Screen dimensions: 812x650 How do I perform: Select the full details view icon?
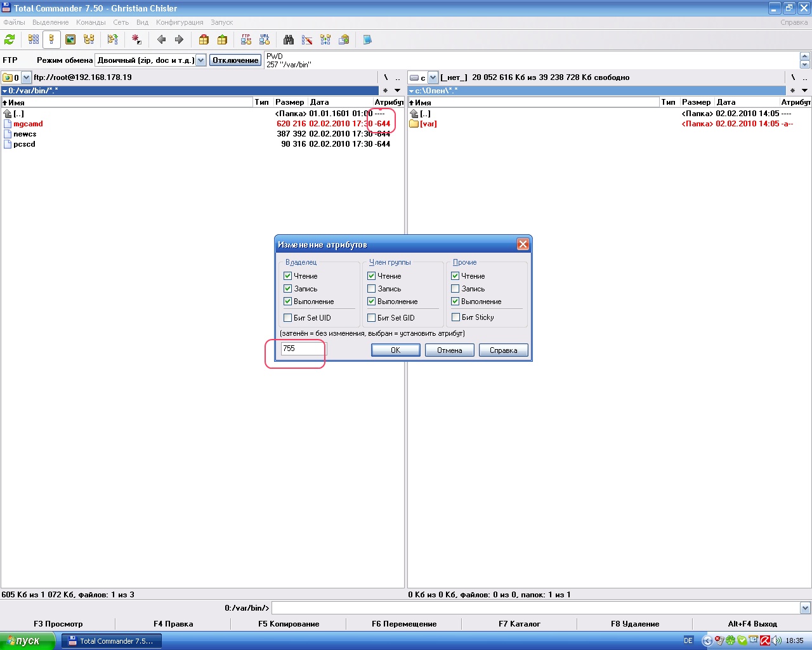click(52, 39)
